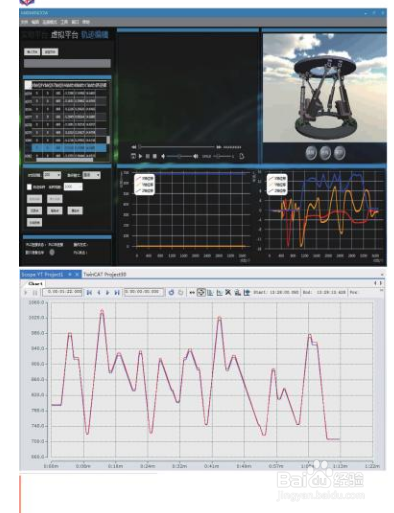The width and height of the screenshot is (394, 513).
Task: Open the fifth menu bar item
Action: [75, 22]
